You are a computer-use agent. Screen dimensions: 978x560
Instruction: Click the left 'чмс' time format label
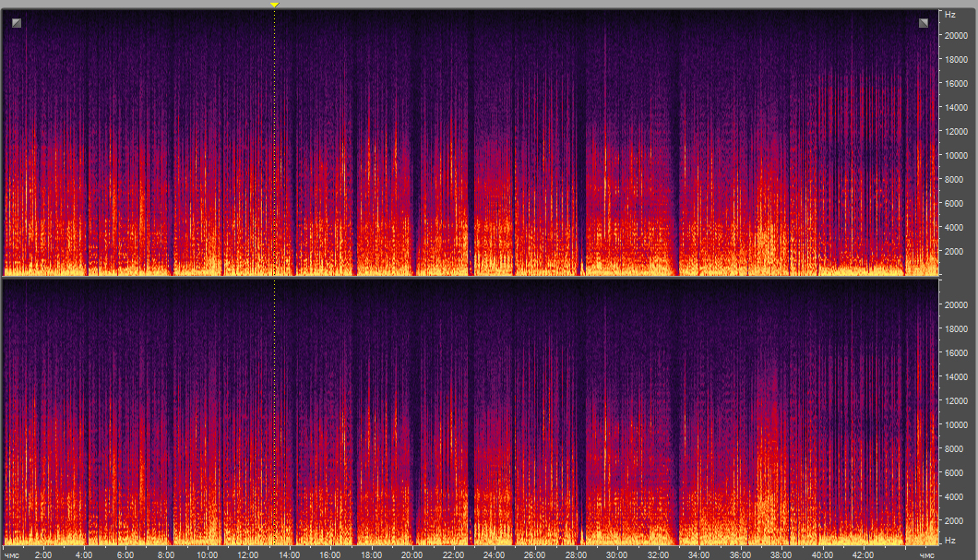click(x=12, y=555)
